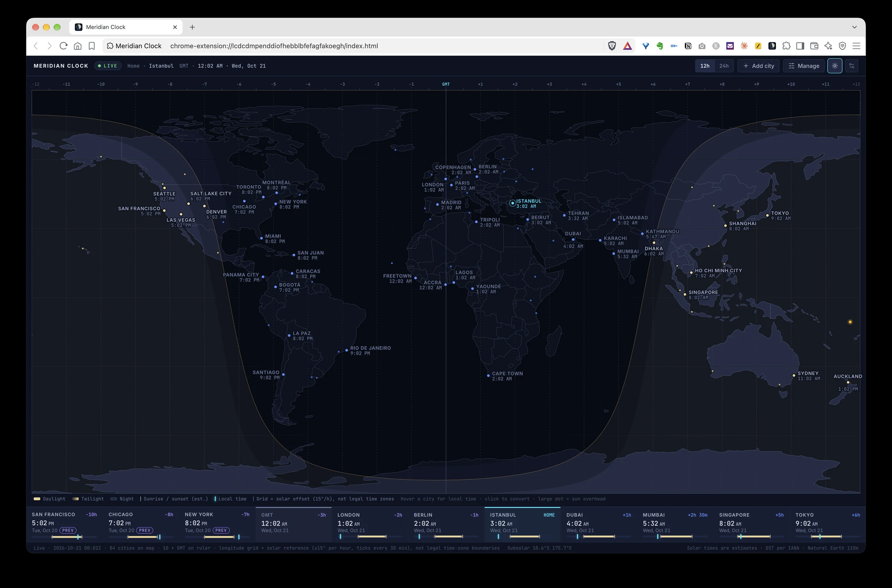Toggle the daylight sun overlay button

point(835,66)
